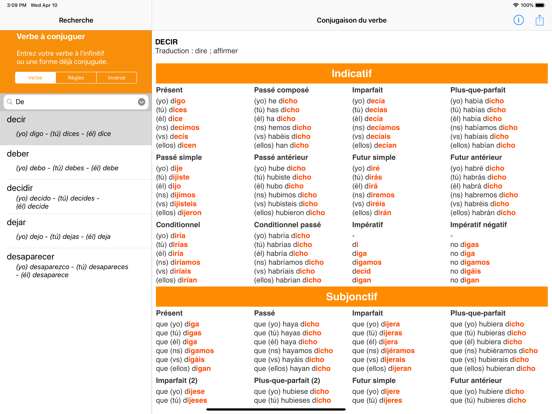Image resolution: width=552 pixels, height=414 pixels.
Task: Select the Verbe segment tab
Action: [35, 77]
